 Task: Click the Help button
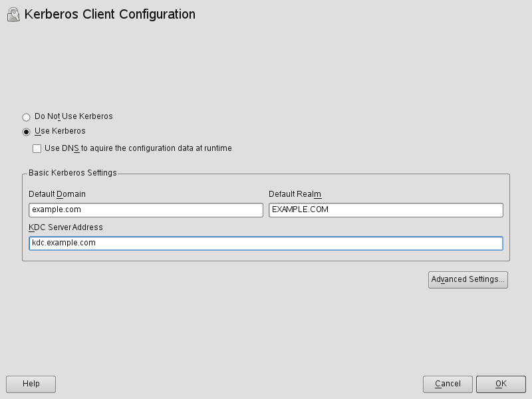(x=31, y=384)
